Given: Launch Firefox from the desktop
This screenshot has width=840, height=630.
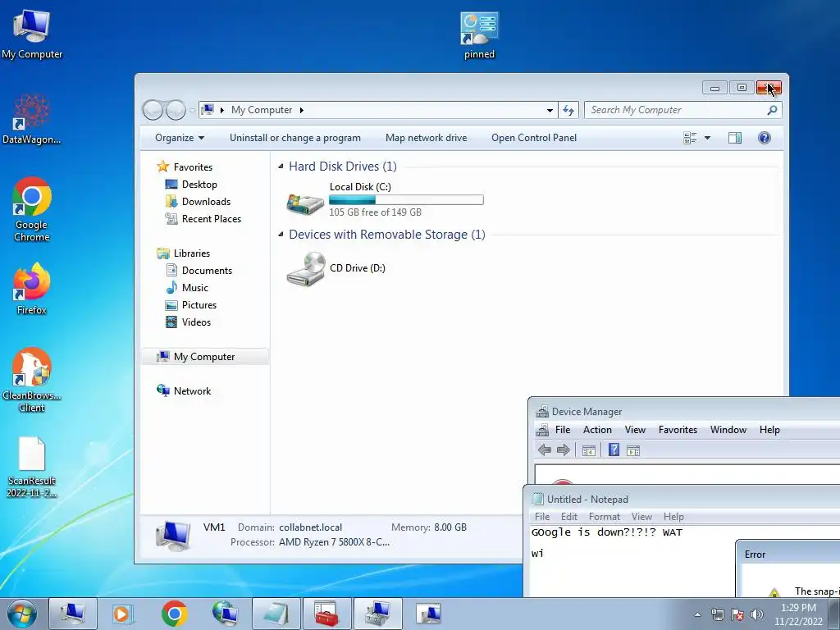Looking at the screenshot, I should click(32, 288).
